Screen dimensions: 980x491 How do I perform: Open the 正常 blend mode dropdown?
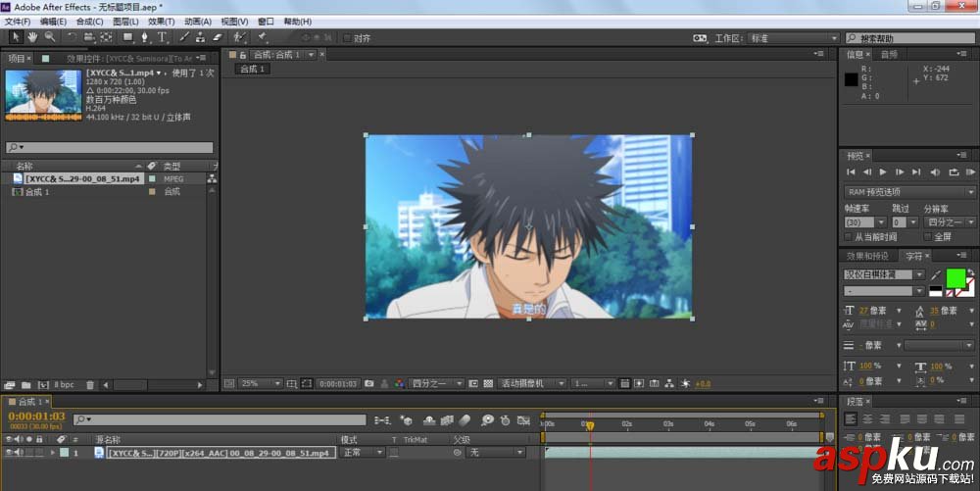362,452
